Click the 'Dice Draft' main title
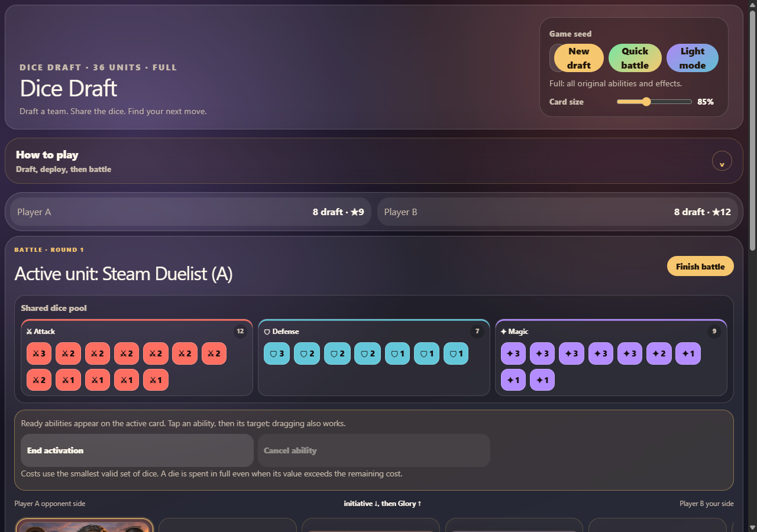This screenshot has height=532, width=757. pos(69,89)
